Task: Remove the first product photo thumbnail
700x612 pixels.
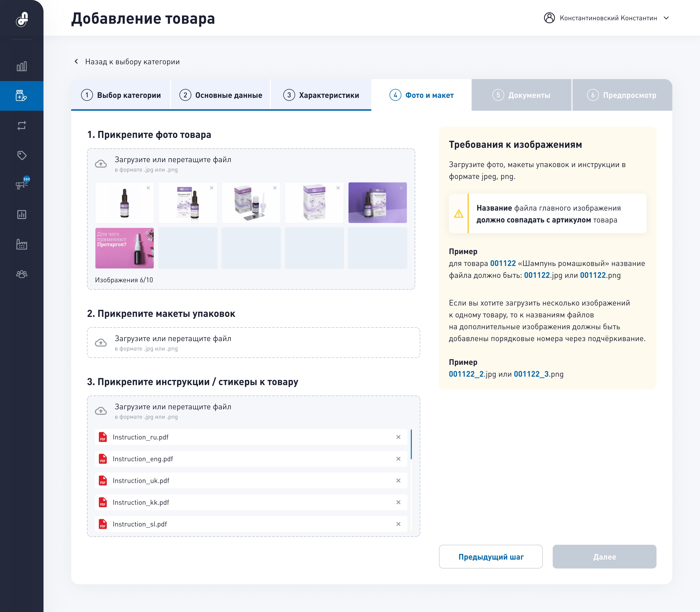Action: pyautogui.click(x=148, y=188)
